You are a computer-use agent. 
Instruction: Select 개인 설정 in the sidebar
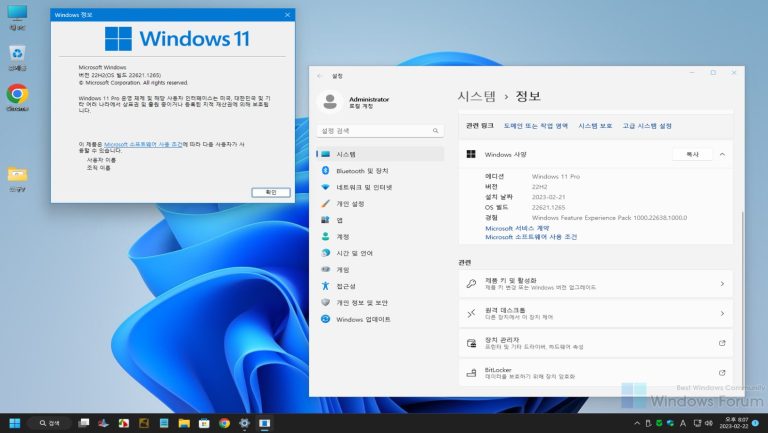coord(380,204)
